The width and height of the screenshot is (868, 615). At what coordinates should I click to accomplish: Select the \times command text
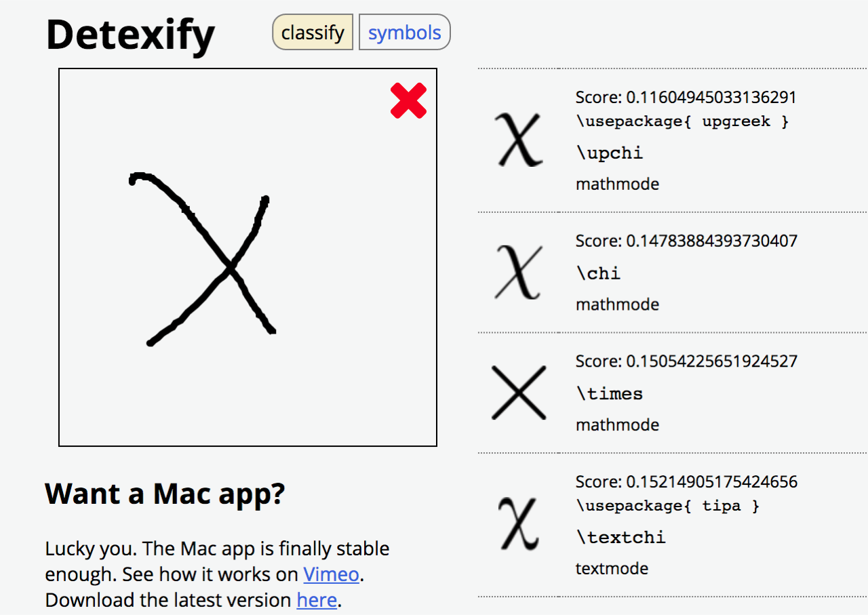click(610, 393)
